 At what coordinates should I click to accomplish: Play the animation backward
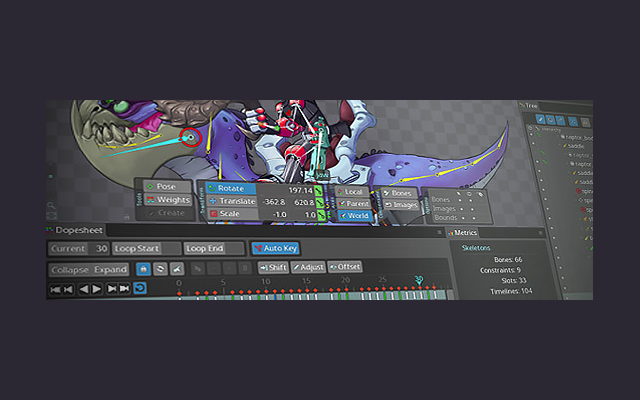[x=84, y=289]
